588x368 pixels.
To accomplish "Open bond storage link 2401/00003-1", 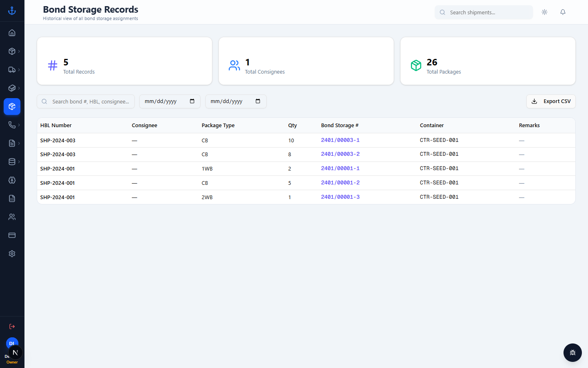I will click(x=340, y=140).
